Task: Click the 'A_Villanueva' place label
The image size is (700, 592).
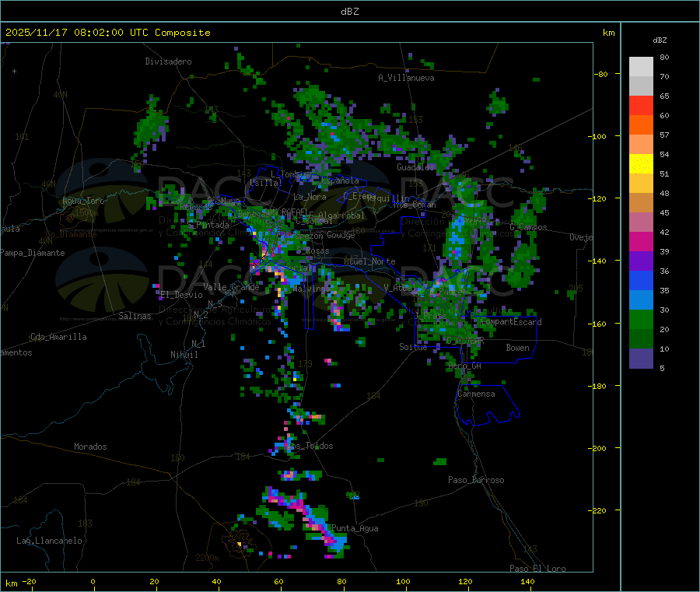Action: pyautogui.click(x=406, y=78)
